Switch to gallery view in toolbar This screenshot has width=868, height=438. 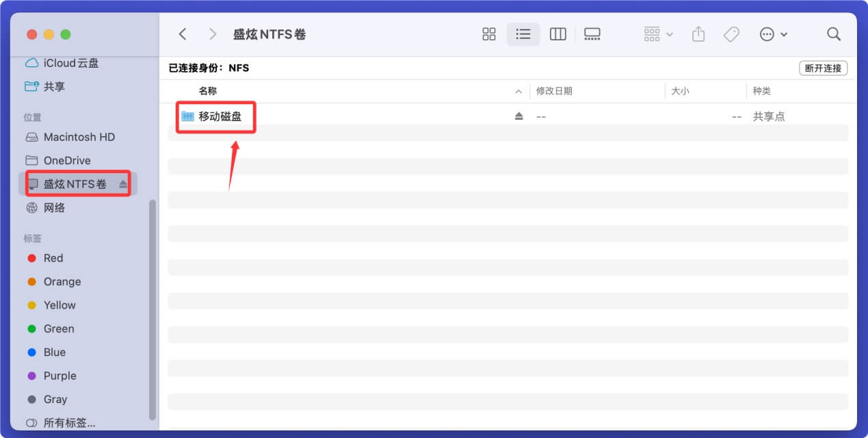[592, 34]
